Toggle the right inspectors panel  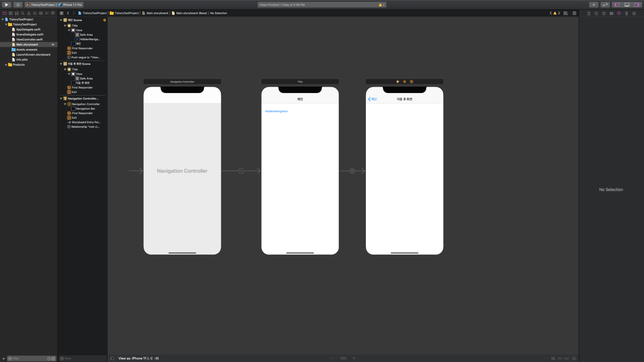[x=637, y=5]
